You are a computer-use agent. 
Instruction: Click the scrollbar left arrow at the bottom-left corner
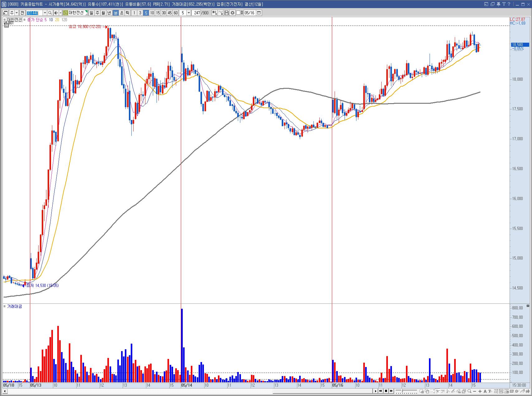(x=5, y=391)
